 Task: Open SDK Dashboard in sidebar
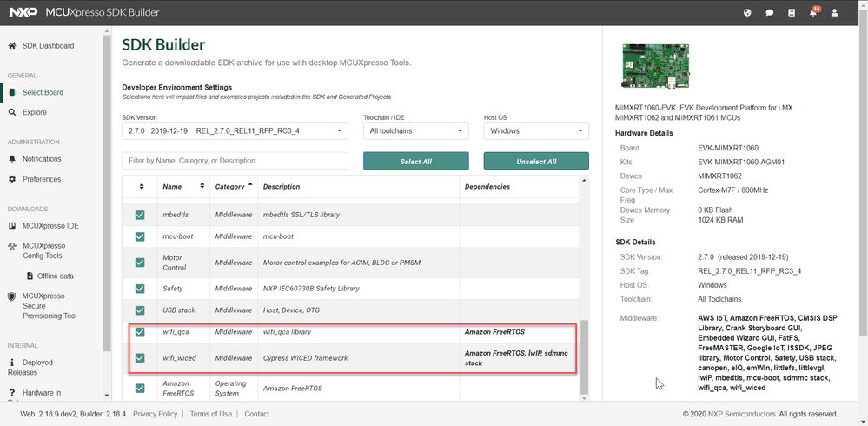pyautogui.click(x=48, y=46)
